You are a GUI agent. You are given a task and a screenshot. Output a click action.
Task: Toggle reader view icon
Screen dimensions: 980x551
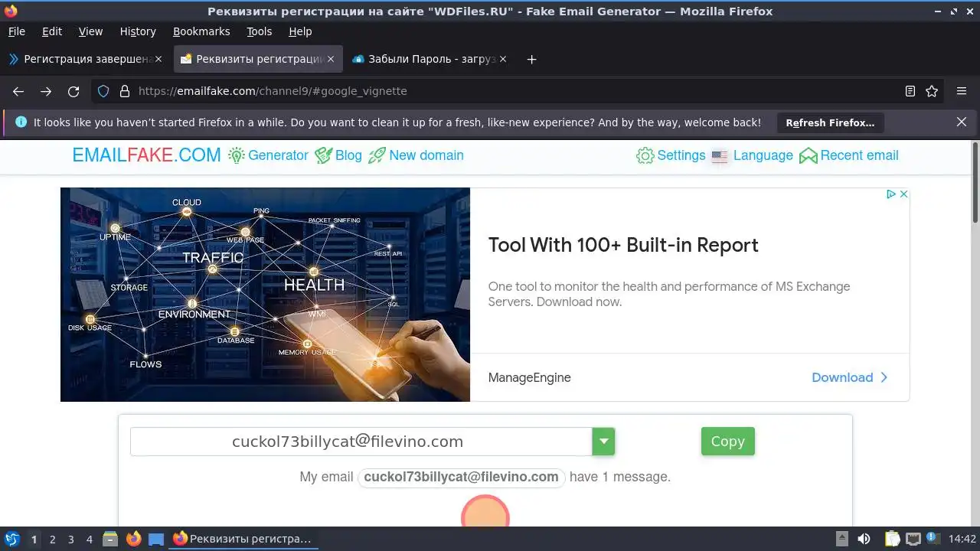coord(910,91)
